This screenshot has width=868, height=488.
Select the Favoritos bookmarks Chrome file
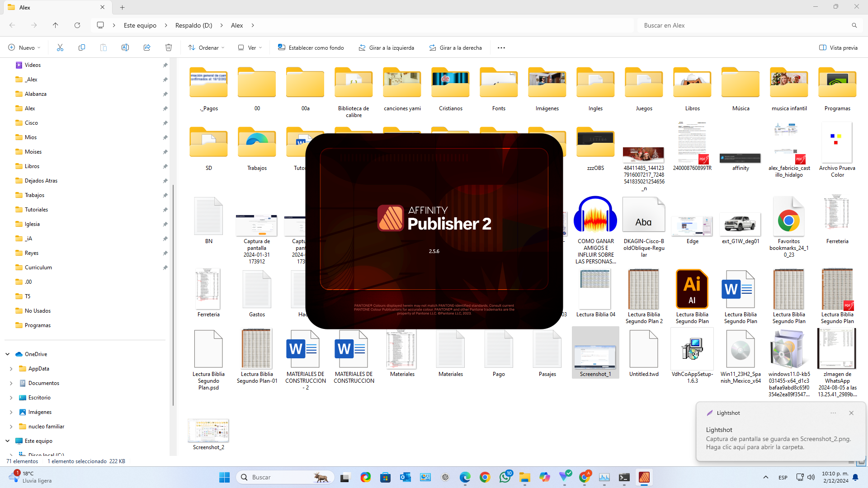(x=789, y=227)
